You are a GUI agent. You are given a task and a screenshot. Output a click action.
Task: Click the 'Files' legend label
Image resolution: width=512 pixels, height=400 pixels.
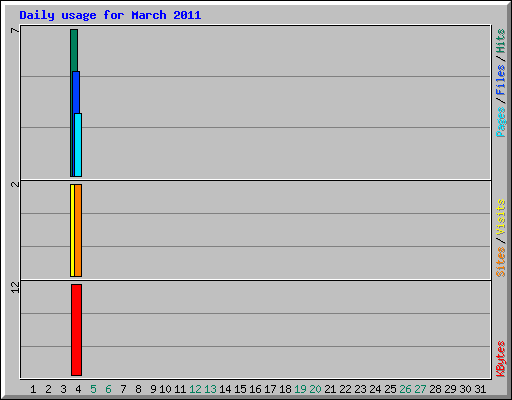click(501, 80)
